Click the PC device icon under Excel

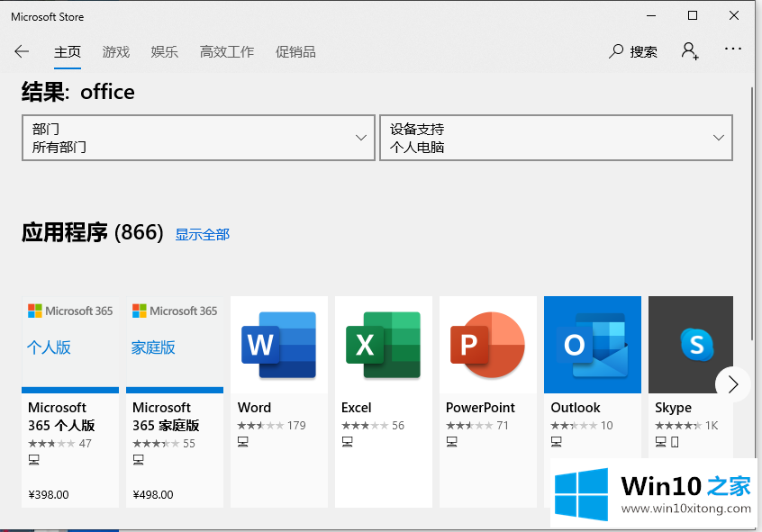[347, 442]
